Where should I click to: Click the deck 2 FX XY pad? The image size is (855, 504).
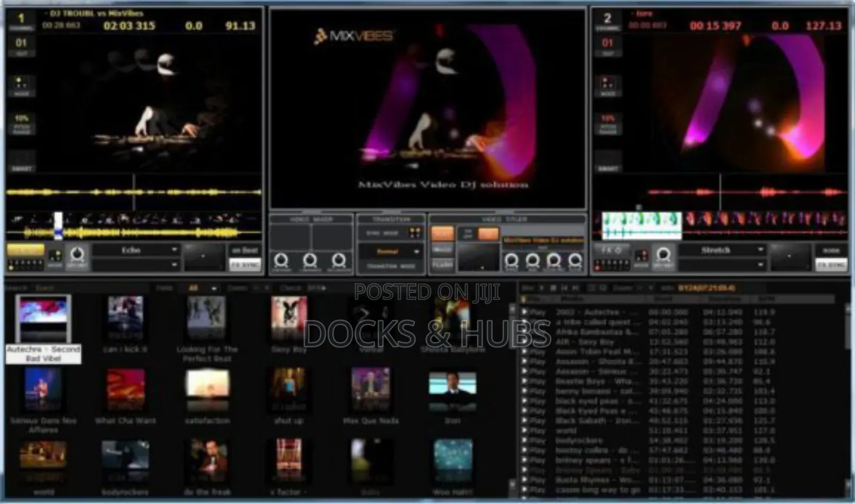point(790,257)
